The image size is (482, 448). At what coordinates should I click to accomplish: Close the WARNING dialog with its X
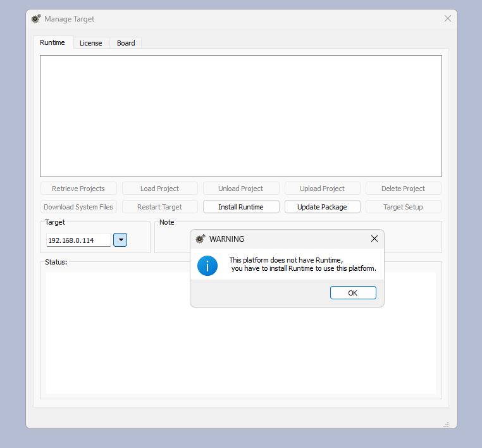point(374,239)
